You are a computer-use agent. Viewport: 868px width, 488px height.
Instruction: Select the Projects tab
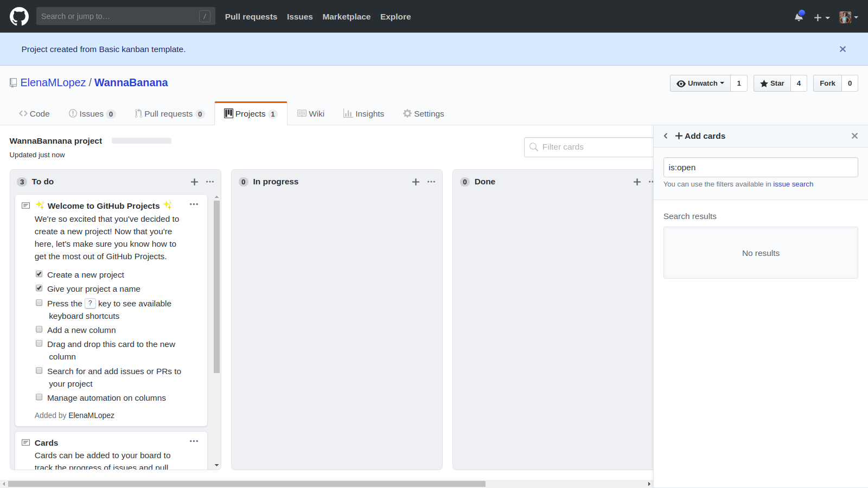251,114
